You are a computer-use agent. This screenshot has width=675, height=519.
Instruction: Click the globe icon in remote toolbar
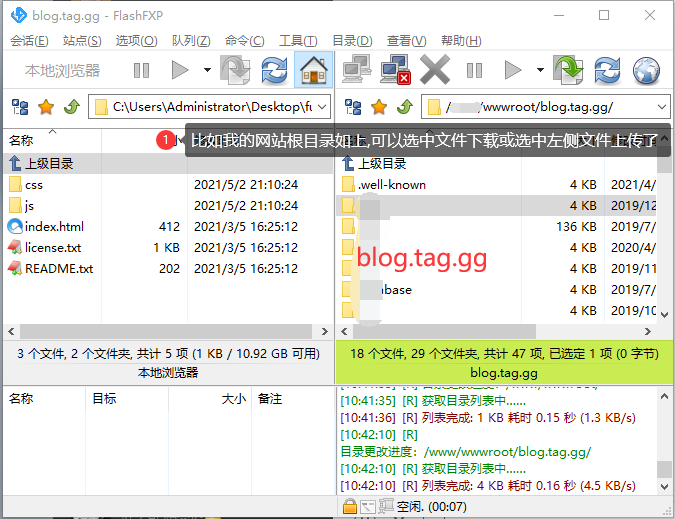tap(646, 71)
